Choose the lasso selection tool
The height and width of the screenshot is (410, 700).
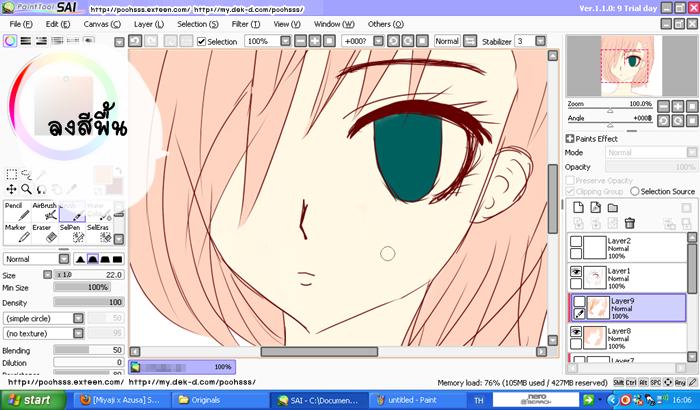coord(26,174)
